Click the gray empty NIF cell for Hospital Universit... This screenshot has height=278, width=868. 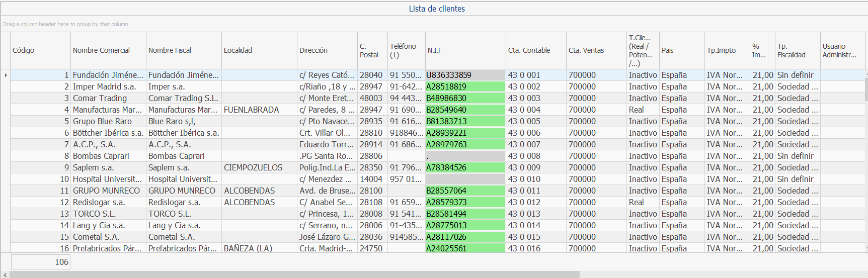(465, 179)
